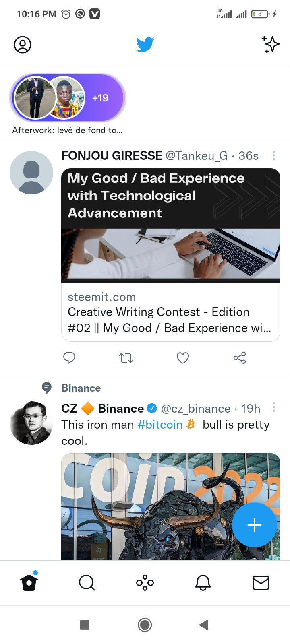Open the steemit.com Creative Writing Contest link
This screenshot has width=290, height=644.
click(171, 312)
